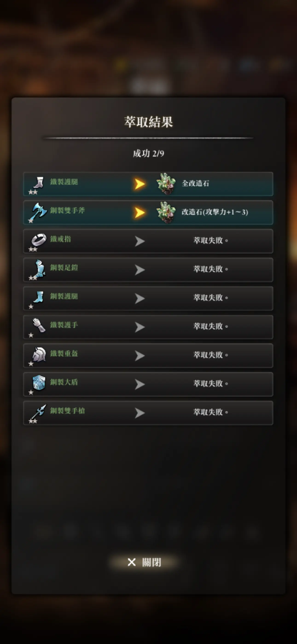Click the 全改造石 stone icon
Viewport: 297px width, 644px height.
tap(166, 184)
